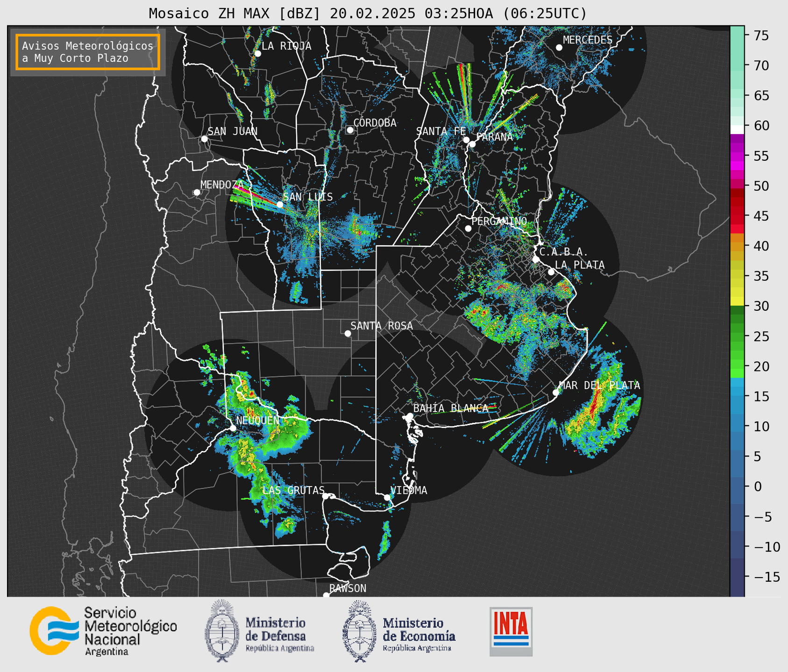Viewport: 788px width, 672px height.
Task: Click the Santa Fe city dot
Action: click(466, 140)
